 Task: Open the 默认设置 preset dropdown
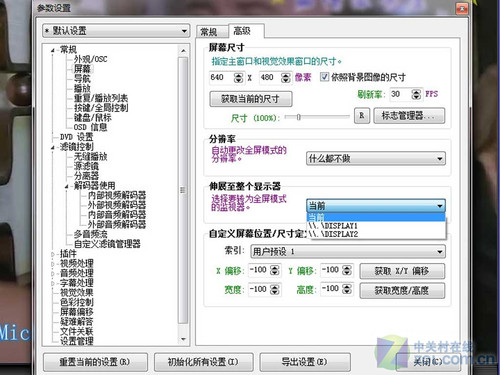pos(116,31)
